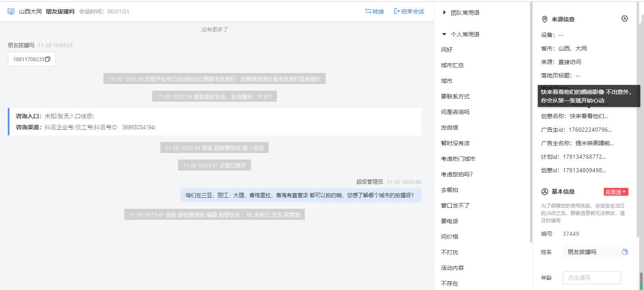Click the 创意名称 value text
This screenshot has width=644, height=290.
[x=589, y=116]
